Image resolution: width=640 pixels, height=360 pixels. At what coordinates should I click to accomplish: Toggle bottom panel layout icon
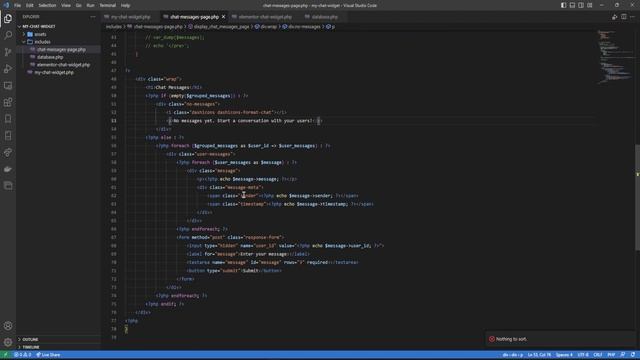pyautogui.click(x=572, y=5)
